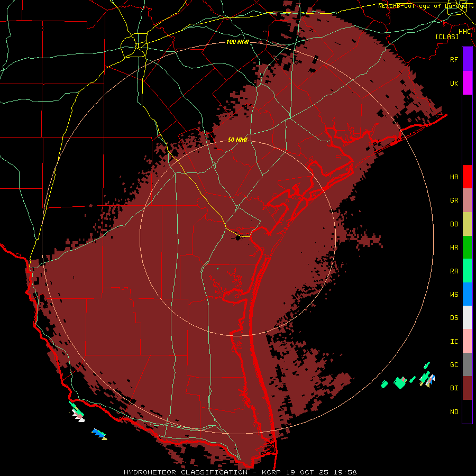Click the RF legend label

454,59
